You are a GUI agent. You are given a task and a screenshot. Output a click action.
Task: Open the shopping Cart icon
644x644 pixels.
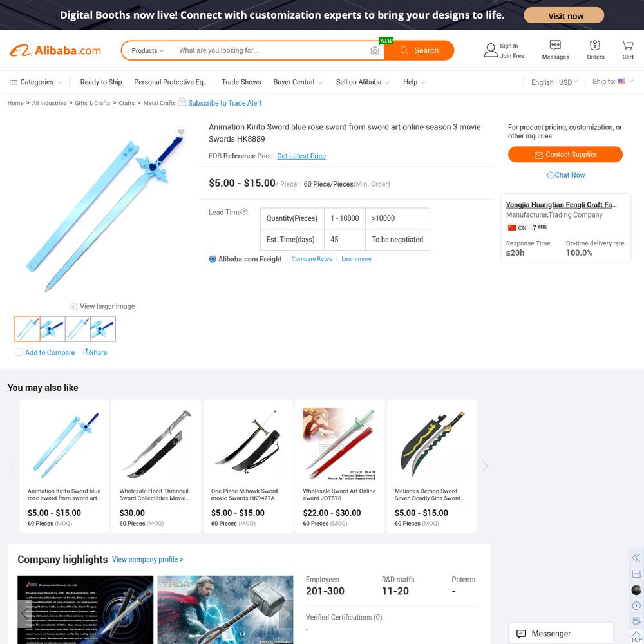[627, 44]
